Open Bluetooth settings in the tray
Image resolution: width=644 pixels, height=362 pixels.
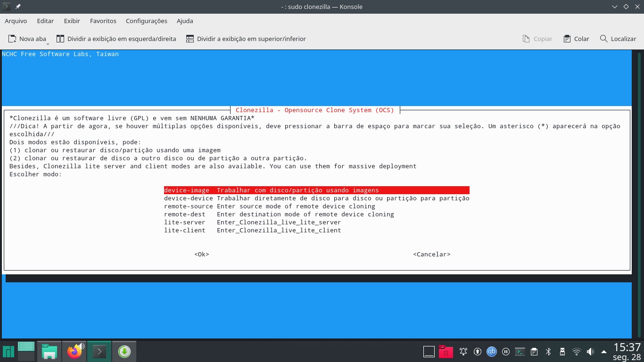548,352
